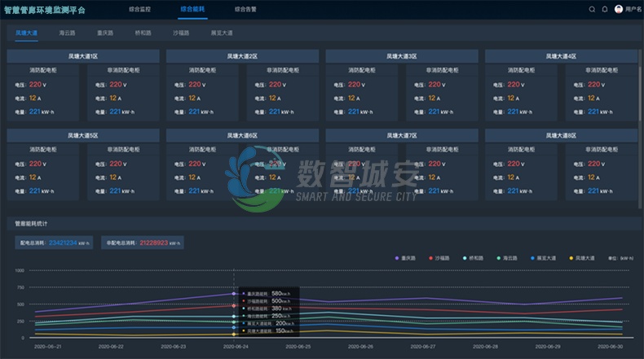Open the notification bell
Image resolution: width=644 pixels, height=359 pixels.
605,9
